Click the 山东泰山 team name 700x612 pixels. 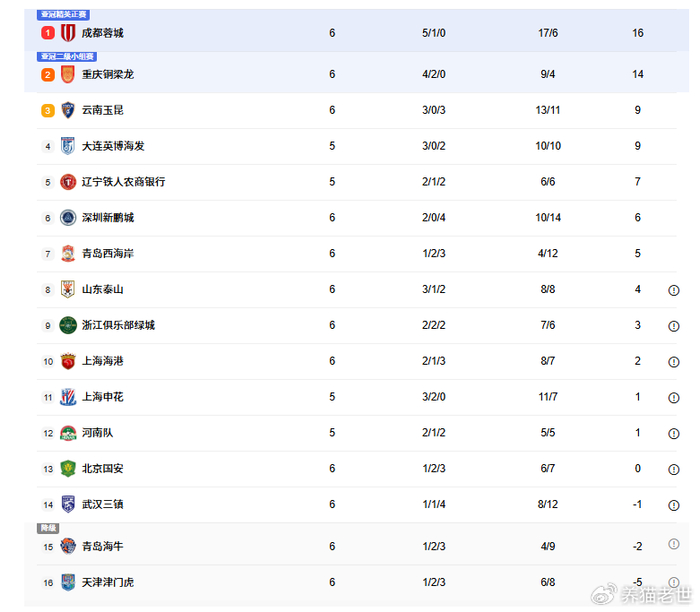103,290
